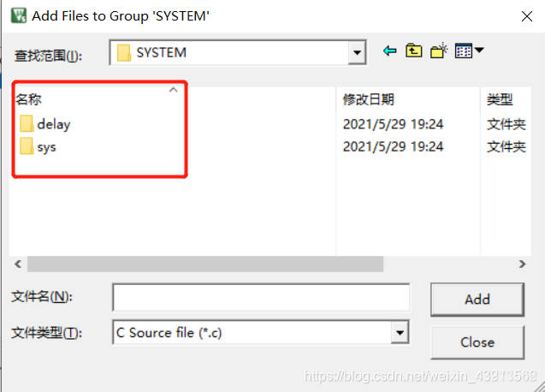The image size is (545, 392).
Task: Click the horizontal scrollbar right arrow
Action: pos(522,264)
